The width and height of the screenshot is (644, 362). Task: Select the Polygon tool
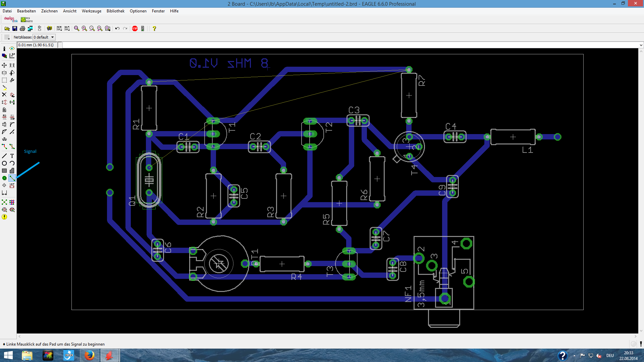click(12, 171)
